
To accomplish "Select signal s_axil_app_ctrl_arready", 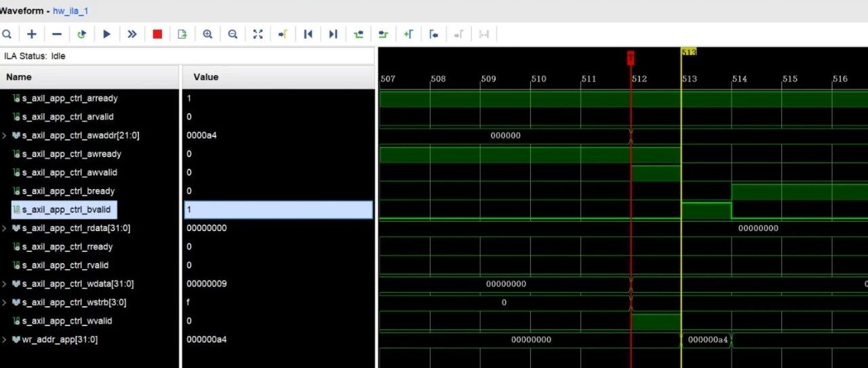I will (70, 98).
